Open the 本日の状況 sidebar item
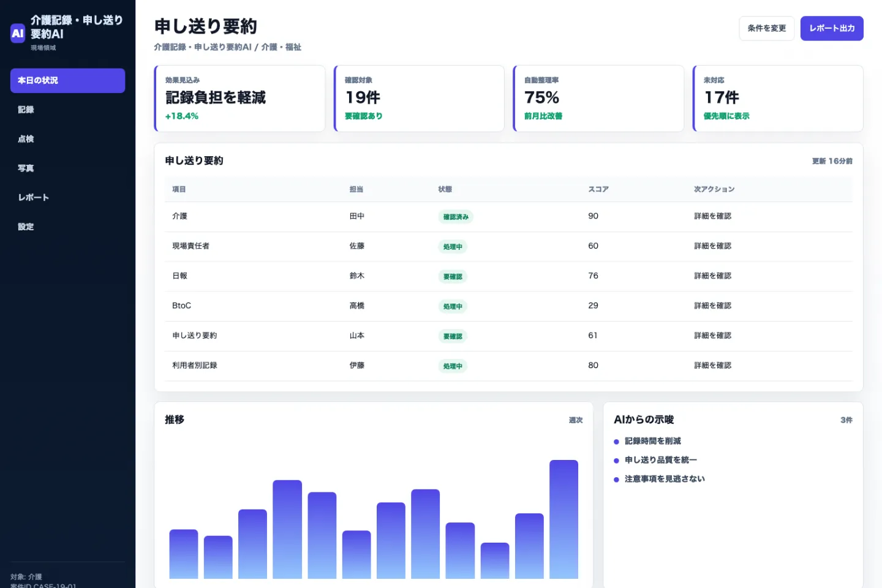This screenshot has width=882, height=588. (67, 80)
